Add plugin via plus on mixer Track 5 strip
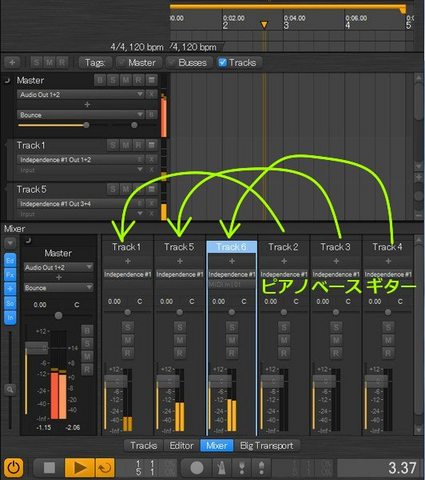Image resolution: width=425 pixels, height=480 pixels. [180, 261]
